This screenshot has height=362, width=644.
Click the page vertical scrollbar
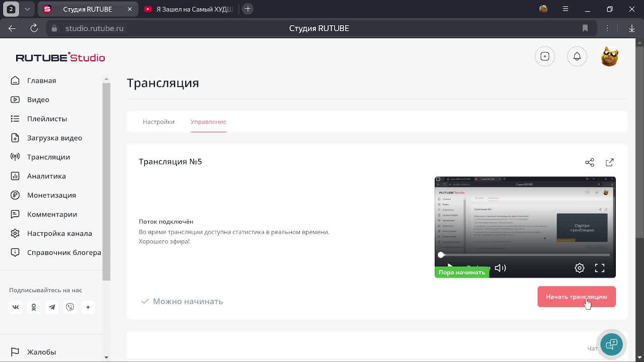pyautogui.click(x=639, y=142)
